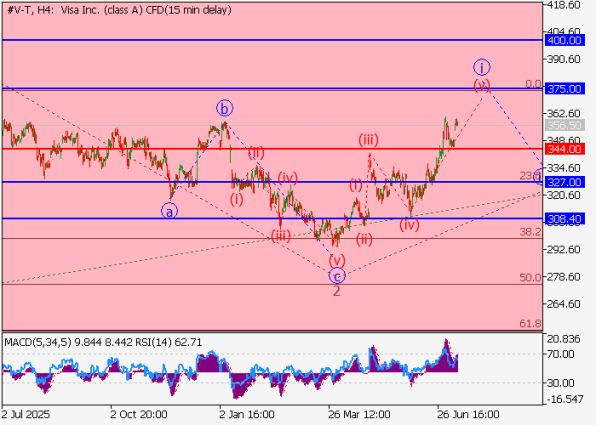Viewport: 596px width, 425px height.
Task: Select the 327.00 price level tag
Action: 564,182
